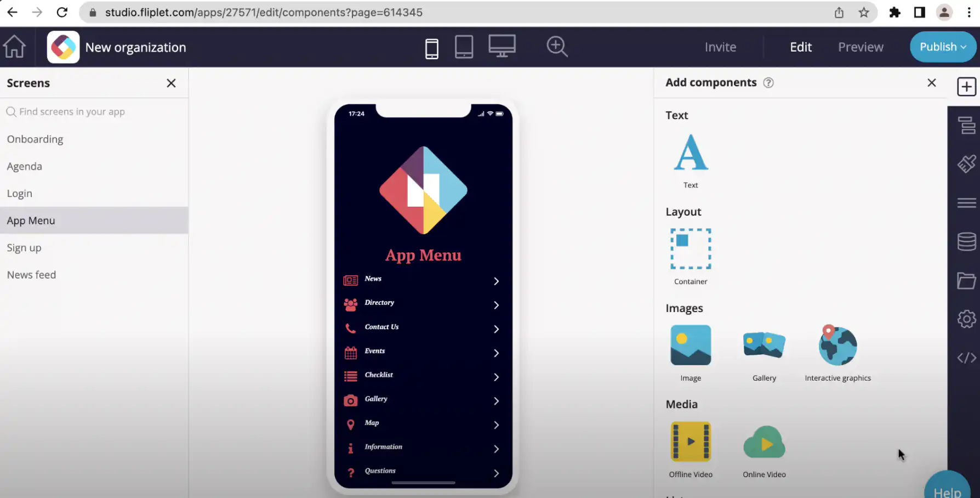Open the File manager folder icon
The image size is (980, 498).
(967, 280)
